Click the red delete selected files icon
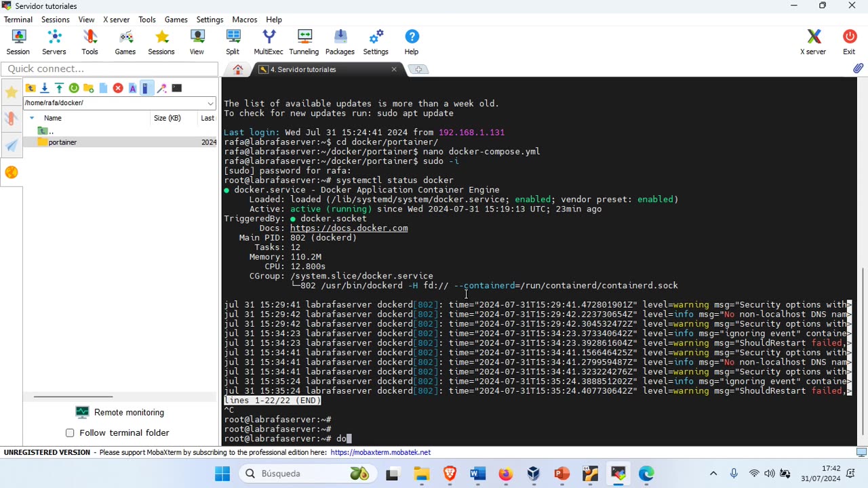This screenshot has height=488, width=868. click(118, 88)
